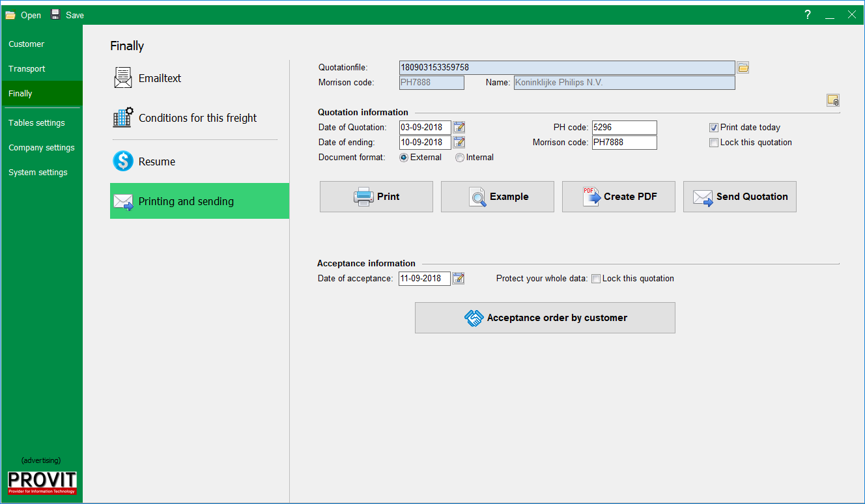Click into the PH code input field
Viewport: 865px width, 504px height.
point(623,128)
